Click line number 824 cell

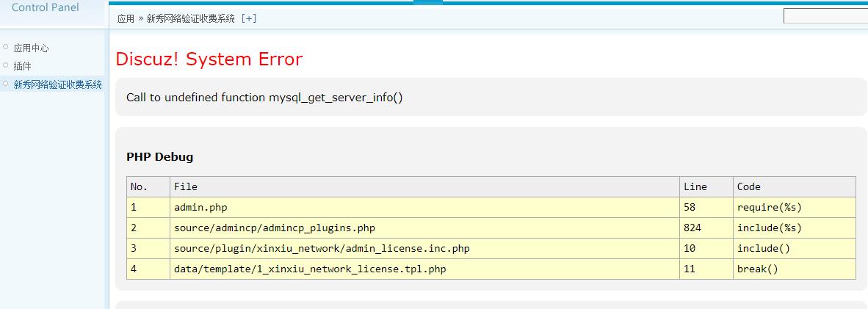click(706, 228)
